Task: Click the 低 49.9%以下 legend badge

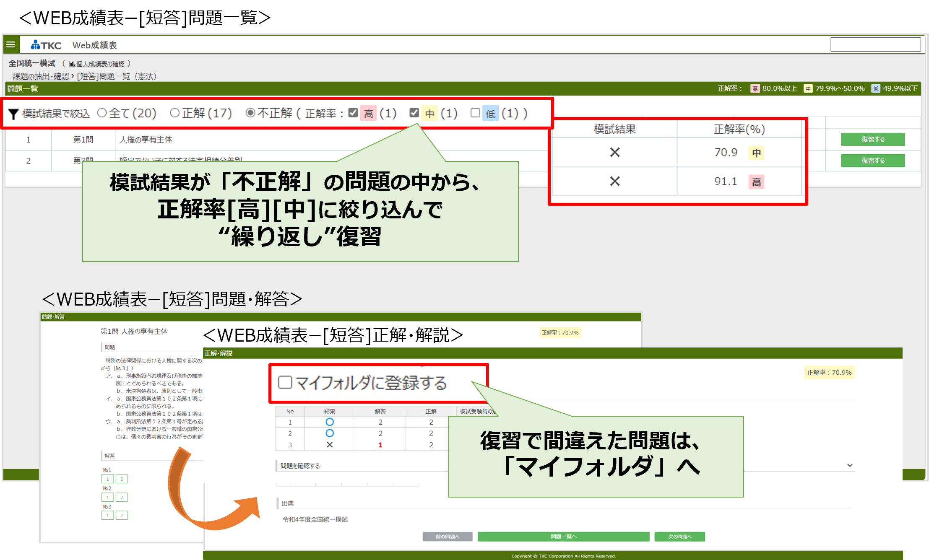Action: pos(876,88)
